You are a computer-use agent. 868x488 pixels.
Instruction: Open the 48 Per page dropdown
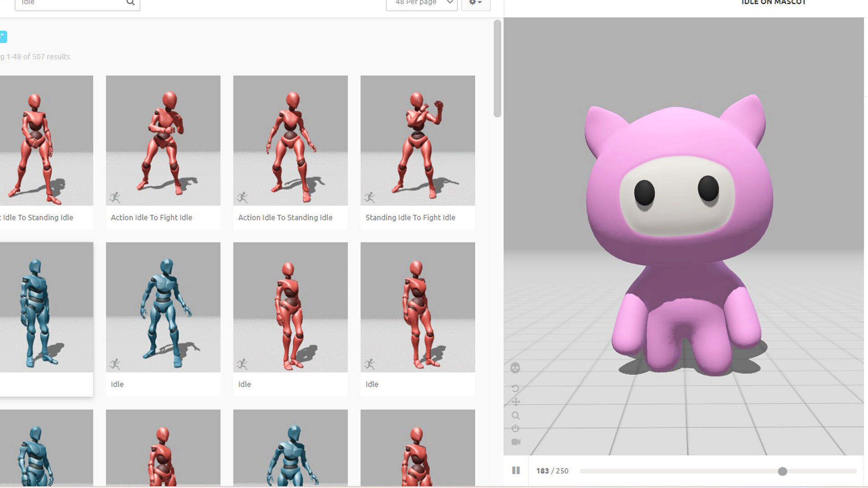point(422,4)
